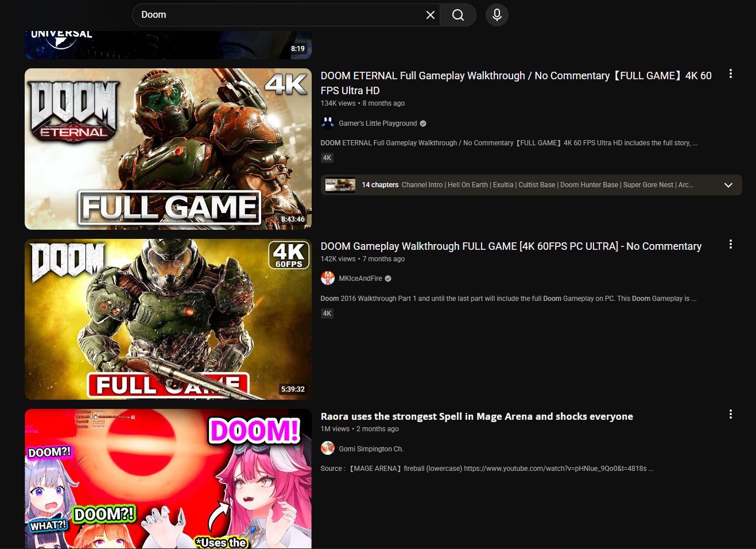Viewport: 756px width, 549px height.
Task: Clear the Doom search query
Action: tap(431, 15)
